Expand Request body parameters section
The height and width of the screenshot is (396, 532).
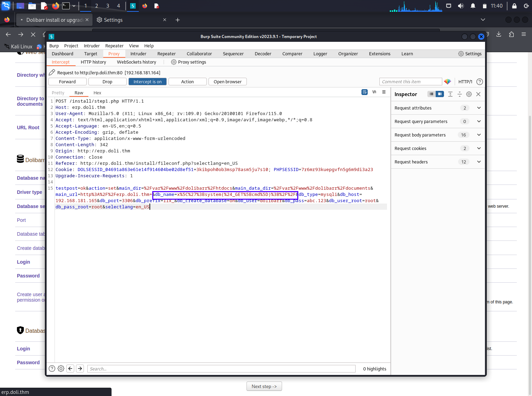[x=438, y=135]
